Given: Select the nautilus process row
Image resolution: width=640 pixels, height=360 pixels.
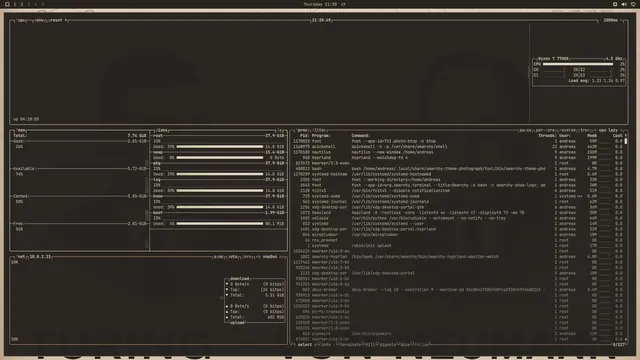Looking at the screenshot, I should click(458, 152).
